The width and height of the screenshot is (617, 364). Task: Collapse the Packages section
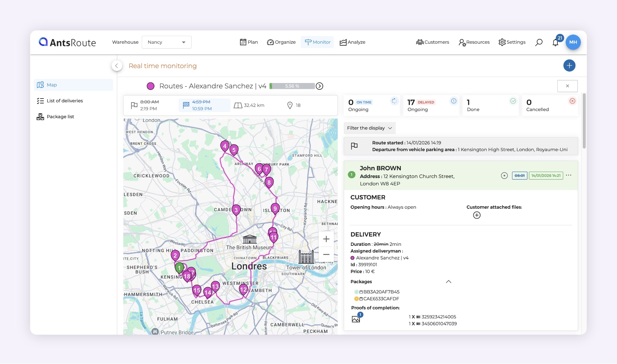click(x=448, y=282)
